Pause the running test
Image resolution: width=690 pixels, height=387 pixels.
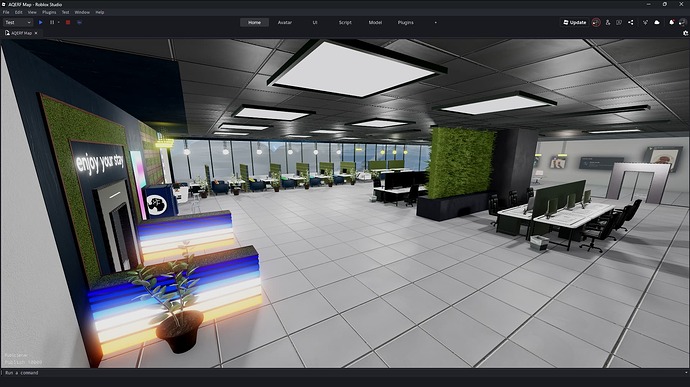52,22
